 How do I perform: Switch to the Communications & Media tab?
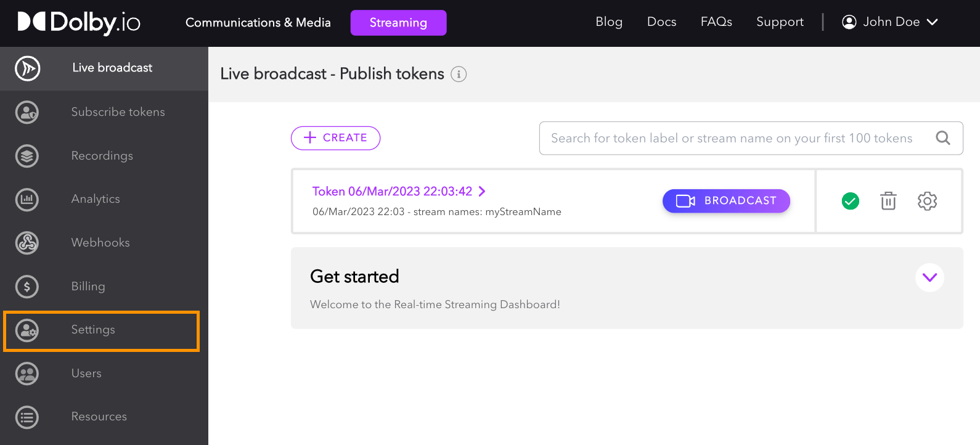click(x=258, y=23)
